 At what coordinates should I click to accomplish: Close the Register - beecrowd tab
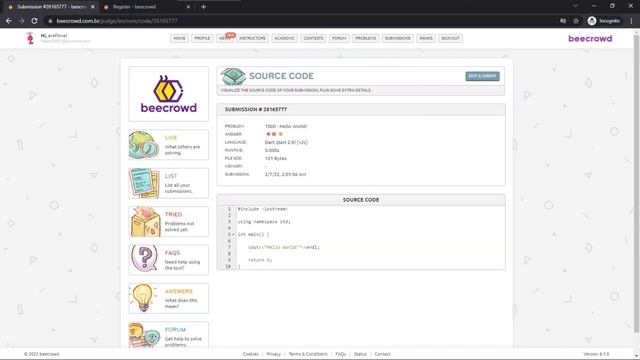click(188, 7)
